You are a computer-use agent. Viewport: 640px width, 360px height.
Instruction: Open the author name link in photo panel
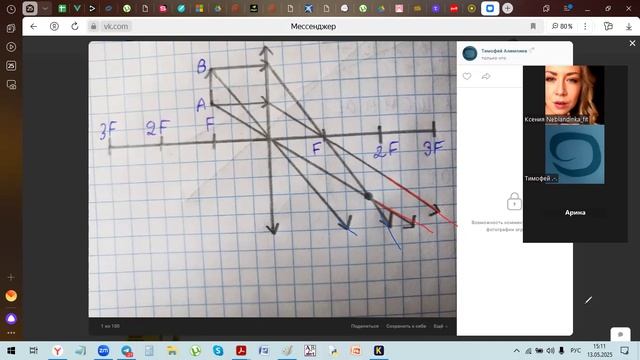pyautogui.click(x=504, y=51)
